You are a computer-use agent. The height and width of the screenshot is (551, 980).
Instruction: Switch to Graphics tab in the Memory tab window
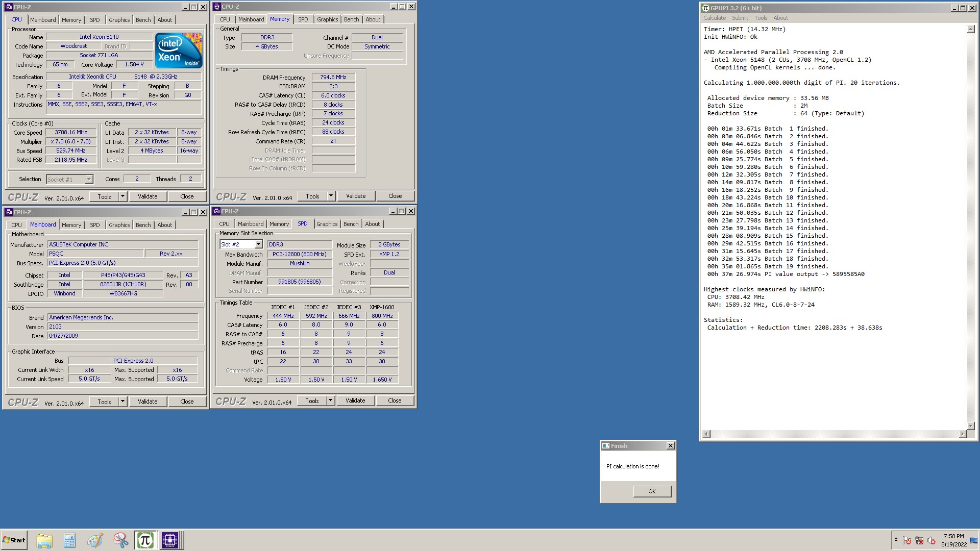(x=327, y=19)
